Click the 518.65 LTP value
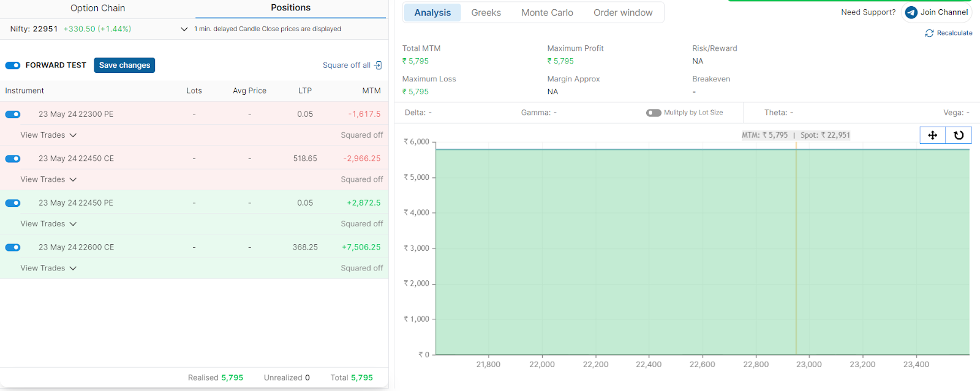980x391 pixels. [x=305, y=158]
